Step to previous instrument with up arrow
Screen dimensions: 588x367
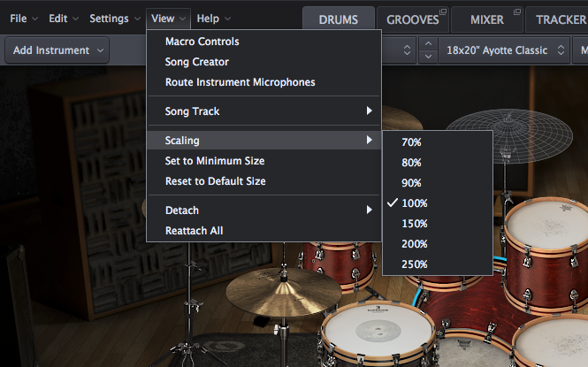click(x=428, y=43)
